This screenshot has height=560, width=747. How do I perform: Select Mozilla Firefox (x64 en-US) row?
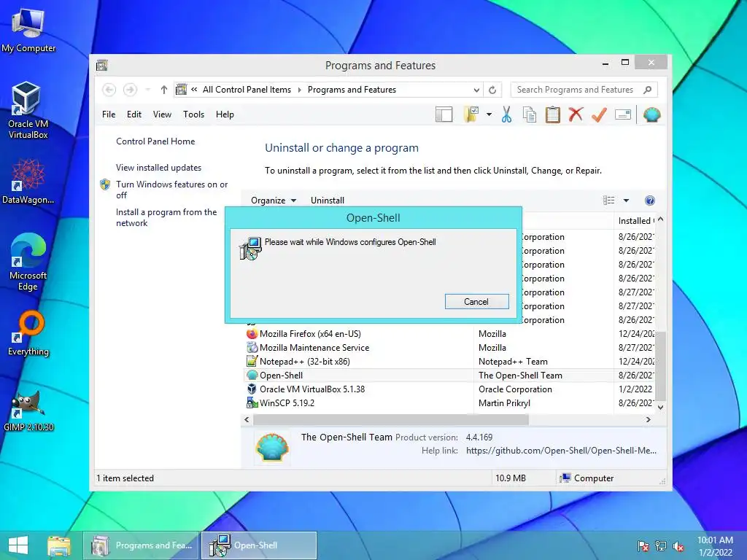point(450,334)
